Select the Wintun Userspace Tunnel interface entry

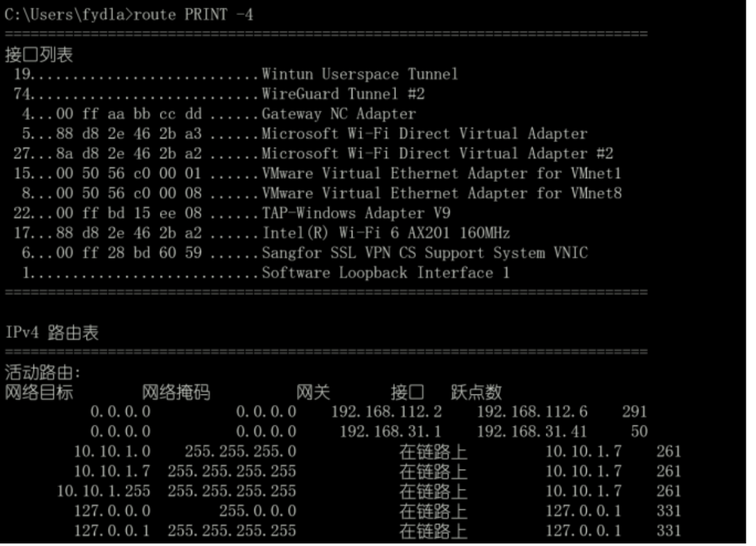[x=359, y=75]
